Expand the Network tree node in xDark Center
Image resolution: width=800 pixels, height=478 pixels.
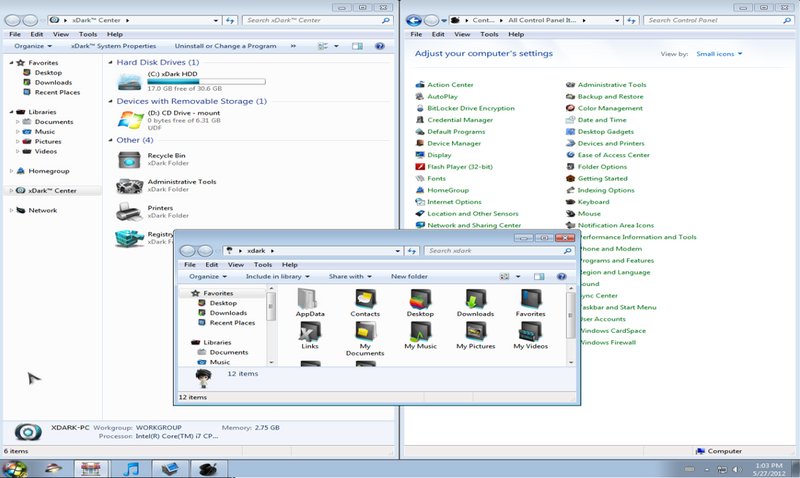point(11,210)
